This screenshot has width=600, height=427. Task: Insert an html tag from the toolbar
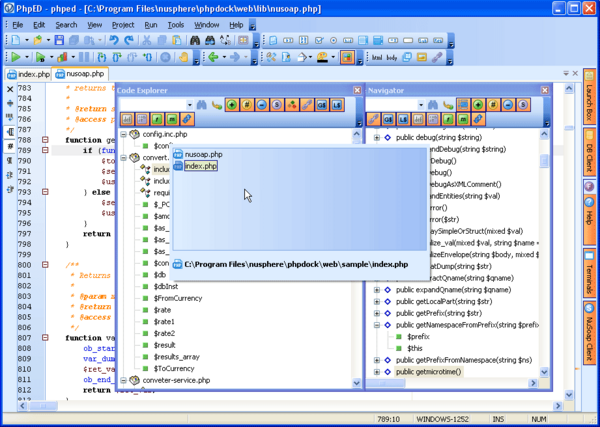377,58
